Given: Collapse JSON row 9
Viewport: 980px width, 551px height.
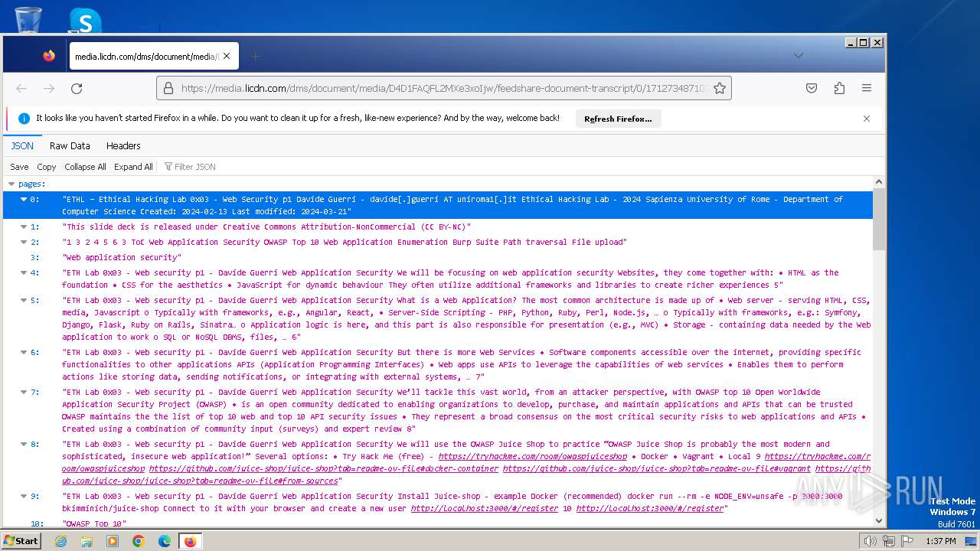Looking at the screenshot, I should tap(24, 497).
